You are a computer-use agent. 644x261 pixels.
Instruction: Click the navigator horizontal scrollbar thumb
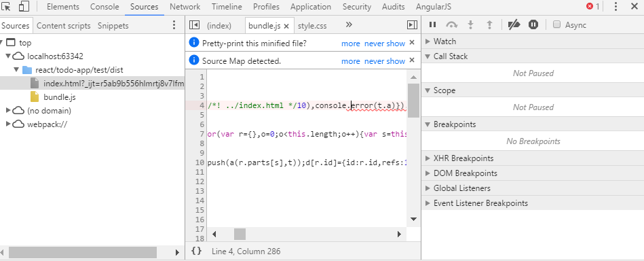tap(83, 252)
